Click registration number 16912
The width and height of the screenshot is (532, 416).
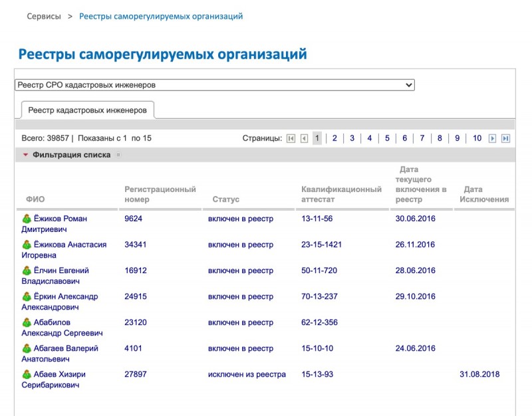coord(136,270)
